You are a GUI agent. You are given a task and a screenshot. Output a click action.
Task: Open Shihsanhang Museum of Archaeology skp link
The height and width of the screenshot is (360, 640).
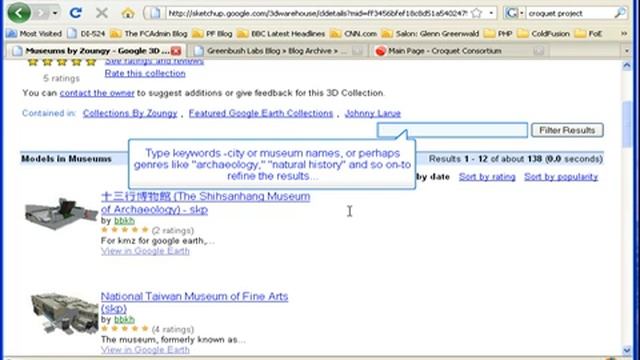click(205, 203)
